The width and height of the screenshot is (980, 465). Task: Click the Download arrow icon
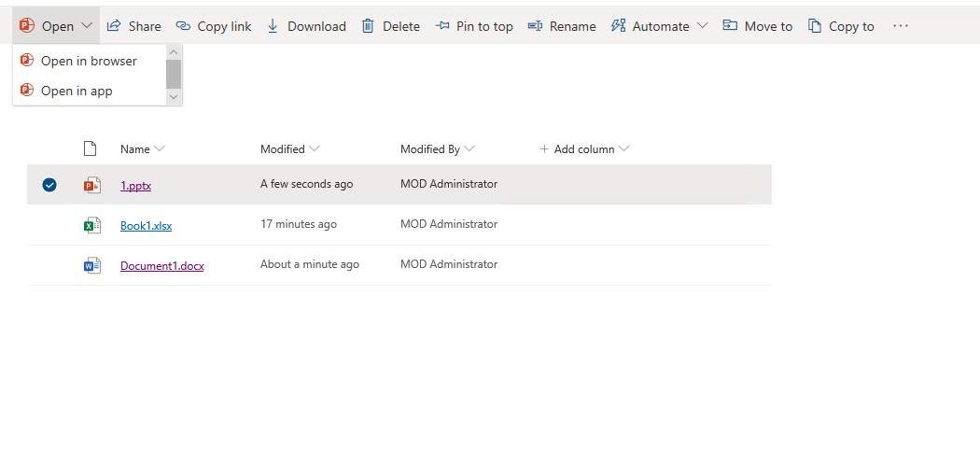[x=273, y=25]
